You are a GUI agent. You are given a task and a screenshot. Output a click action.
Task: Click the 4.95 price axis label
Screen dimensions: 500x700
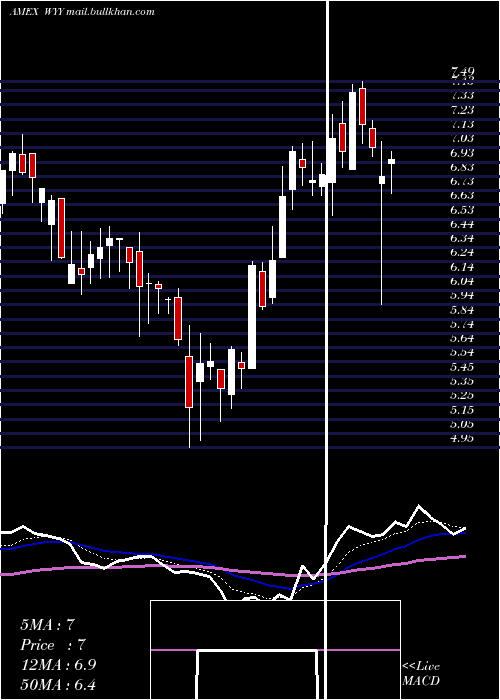462,438
